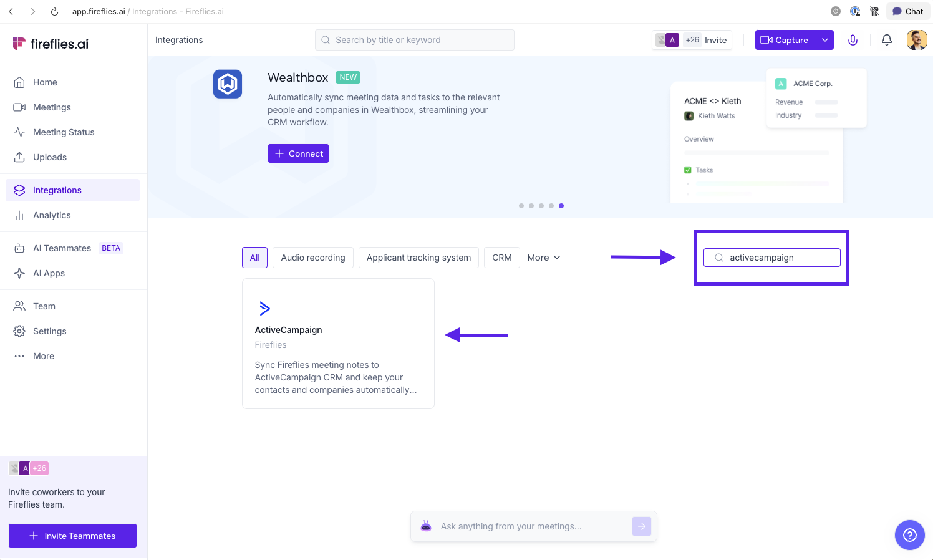This screenshot has width=933, height=560.
Task: Select the second carousel dot
Action: pyautogui.click(x=531, y=206)
